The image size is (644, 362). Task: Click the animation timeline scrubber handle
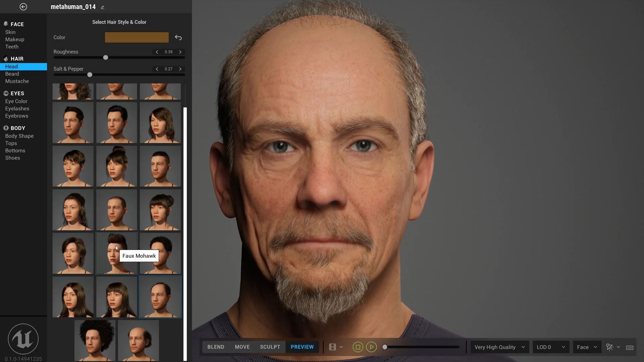[385, 347]
